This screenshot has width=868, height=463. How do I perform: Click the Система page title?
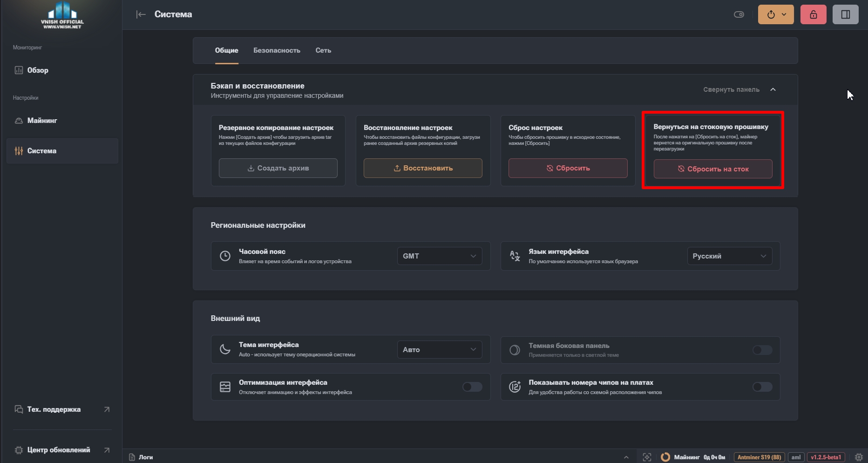[173, 14]
